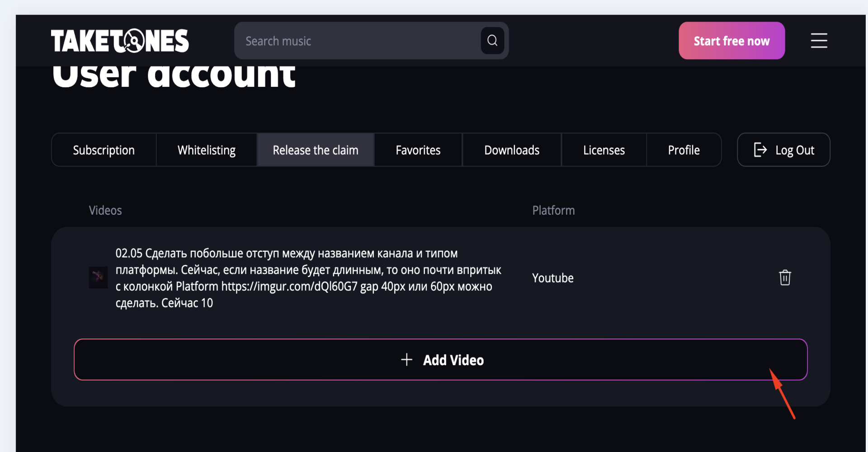The height and width of the screenshot is (452, 868).
Task: Click the Platform column header
Action: coord(553,211)
